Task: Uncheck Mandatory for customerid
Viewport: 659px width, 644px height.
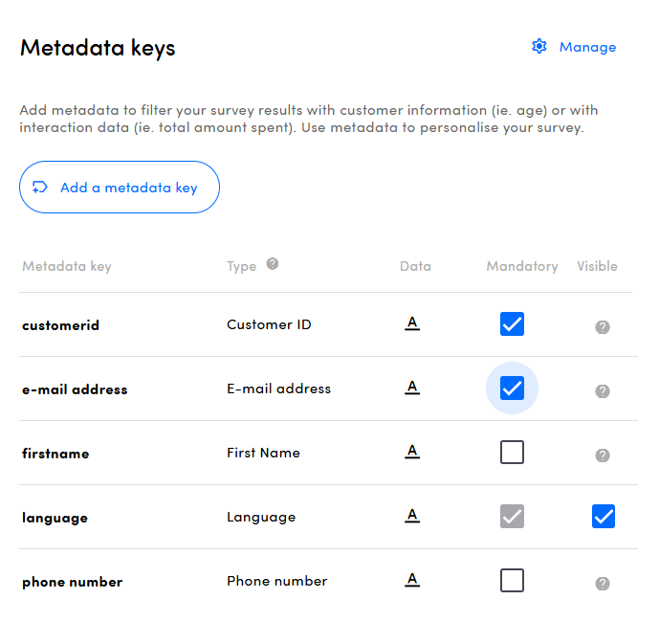Action: pyautogui.click(x=512, y=324)
